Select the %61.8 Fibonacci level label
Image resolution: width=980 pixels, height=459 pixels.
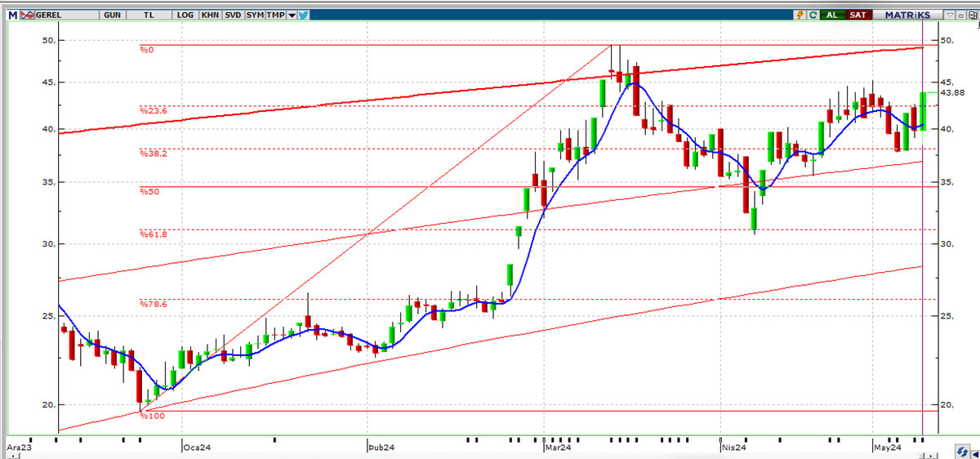[153, 234]
